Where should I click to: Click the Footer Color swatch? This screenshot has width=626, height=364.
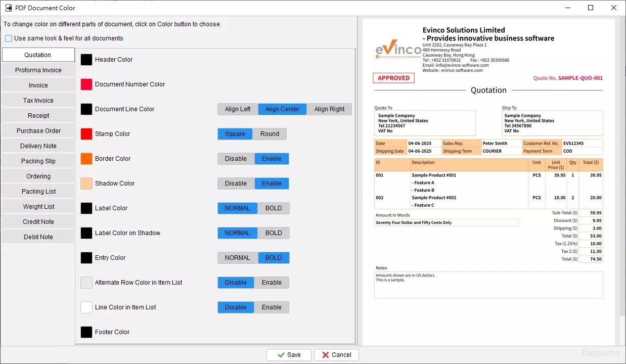point(86,332)
